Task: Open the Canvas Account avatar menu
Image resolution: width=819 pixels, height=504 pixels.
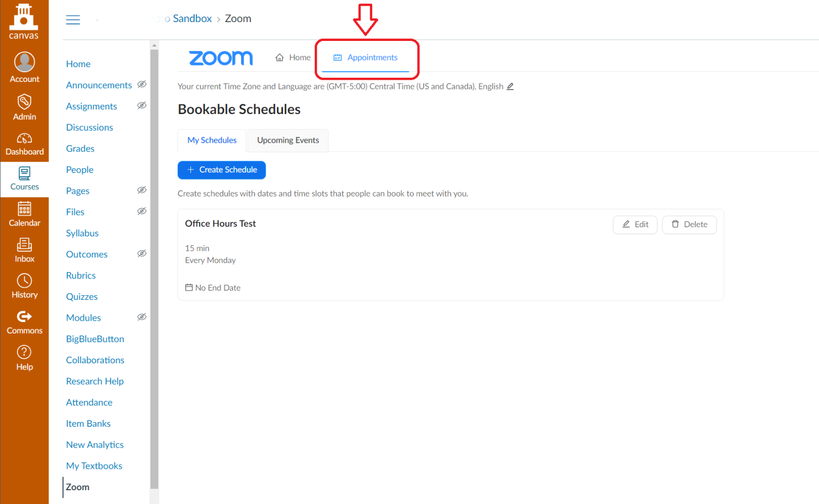Action: (25, 62)
